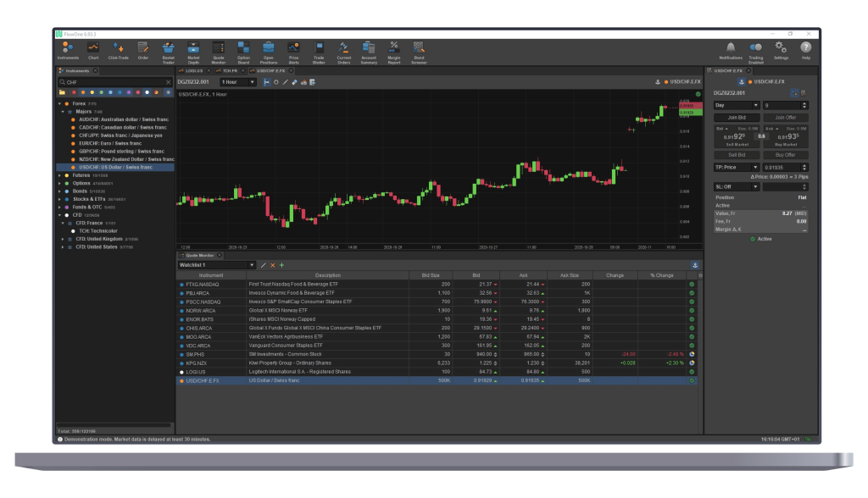Expand CFD: United Kingdom node
The width and height of the screenshot is (868, 498).
pos(63,239)
